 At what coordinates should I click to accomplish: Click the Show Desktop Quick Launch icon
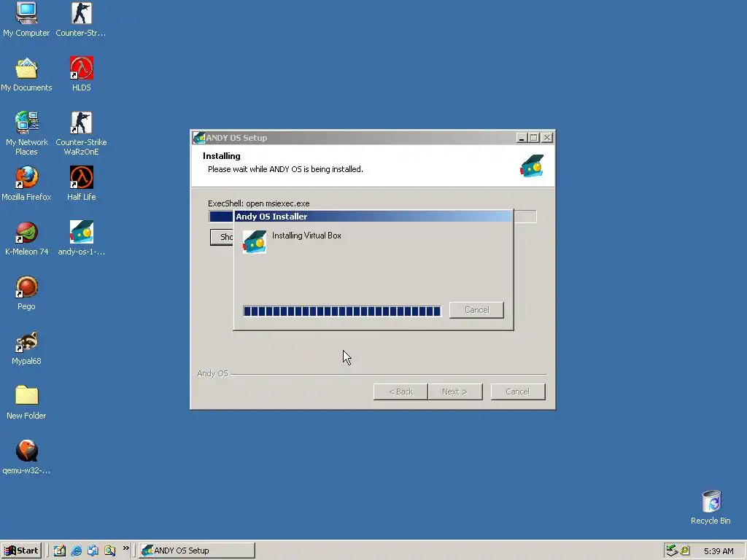93,551
